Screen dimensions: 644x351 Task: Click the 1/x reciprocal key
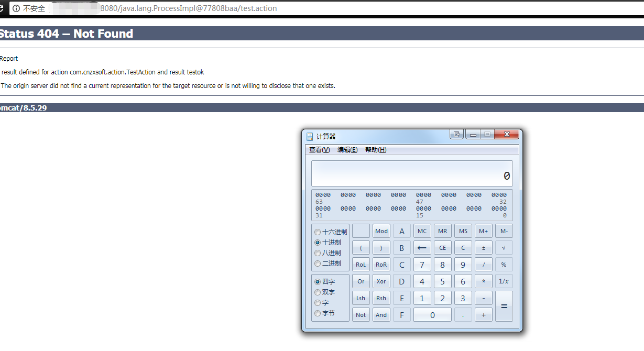(x=504, y=281)
